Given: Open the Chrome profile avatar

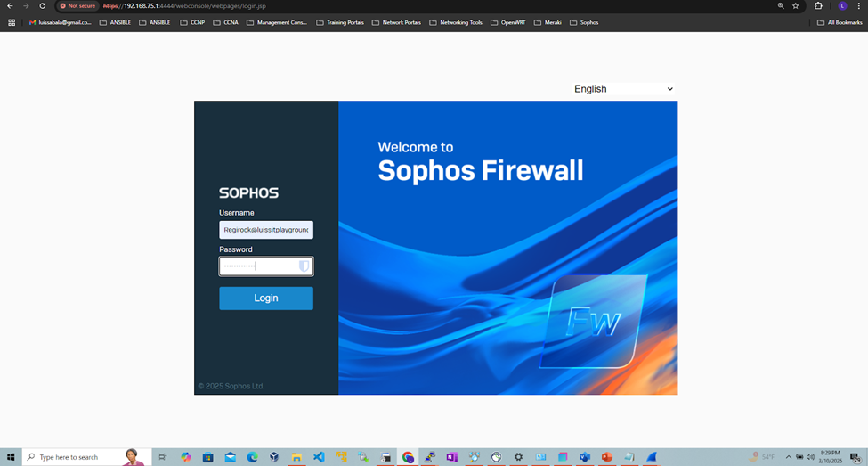Looking at the screenshot, I should tap(842, 6).
